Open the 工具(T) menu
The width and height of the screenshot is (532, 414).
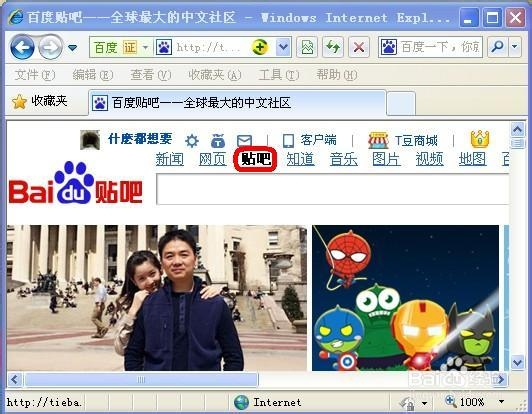pos(279,75)
